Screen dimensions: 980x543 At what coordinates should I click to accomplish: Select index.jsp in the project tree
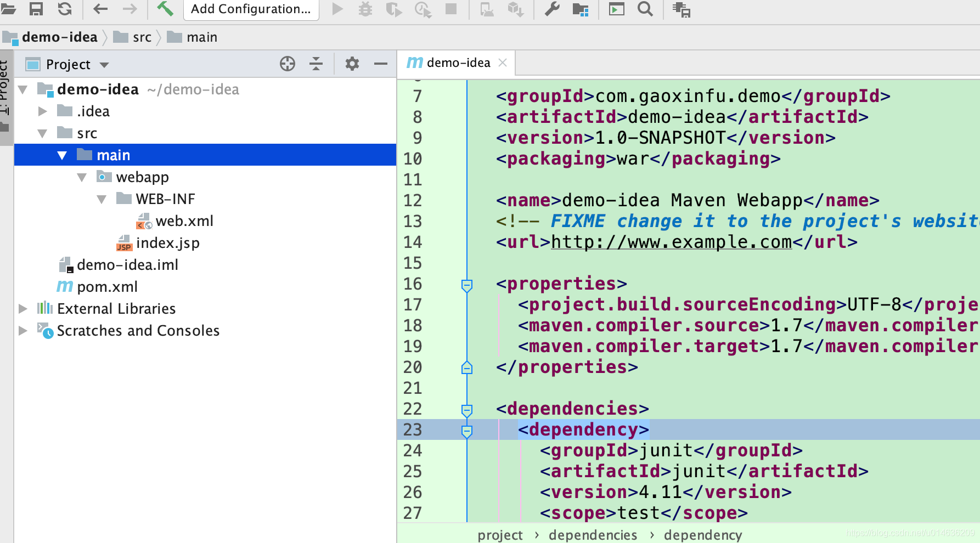pos(167,243)
